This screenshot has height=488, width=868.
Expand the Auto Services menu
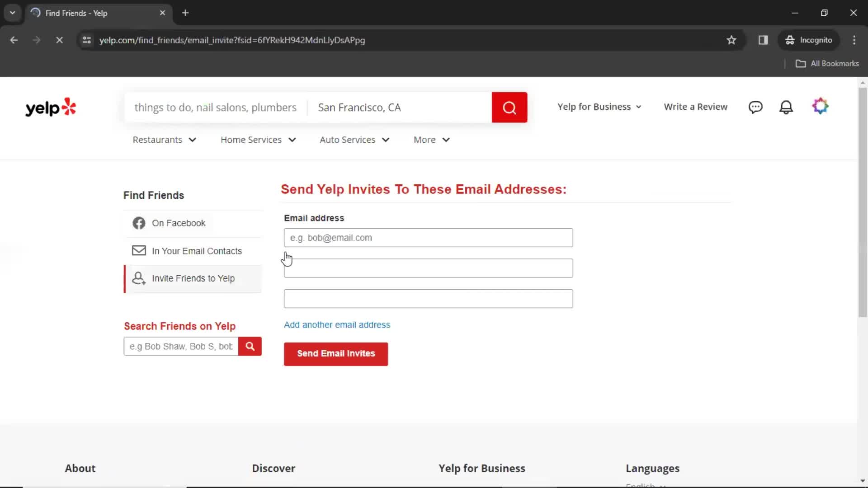tap(354, 140)
